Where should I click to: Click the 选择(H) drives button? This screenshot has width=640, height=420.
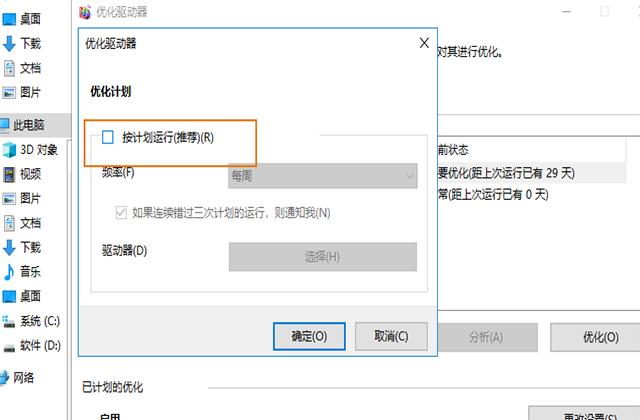(323, 257)
